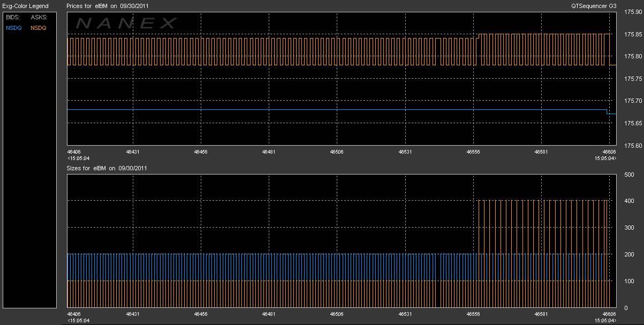Click the 200 size axis label
644x325 pixels.
629,254
